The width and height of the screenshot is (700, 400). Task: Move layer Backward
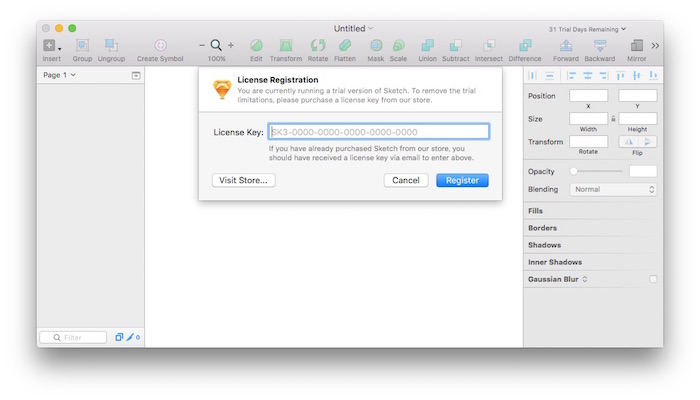click(600, 45)
